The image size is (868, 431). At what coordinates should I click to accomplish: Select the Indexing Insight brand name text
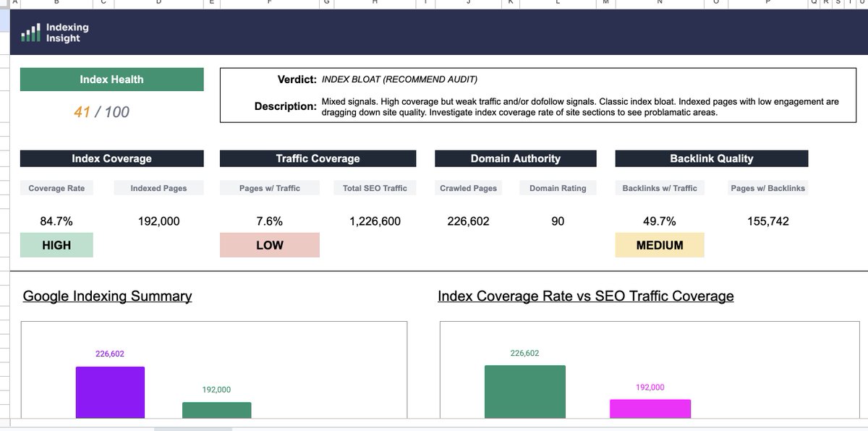[67, 33]
